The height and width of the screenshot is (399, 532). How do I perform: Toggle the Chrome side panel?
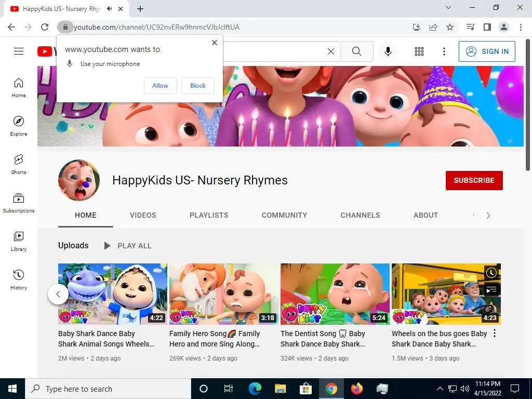pos(487,27)
